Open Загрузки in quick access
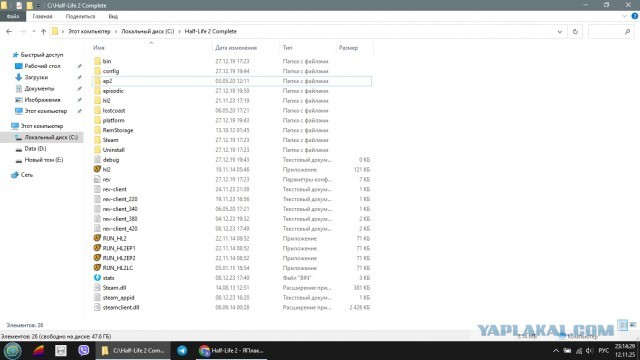Image resolution: width=640 pixels, height=360 pixels. pyautogui.click(x=36, y=77)
